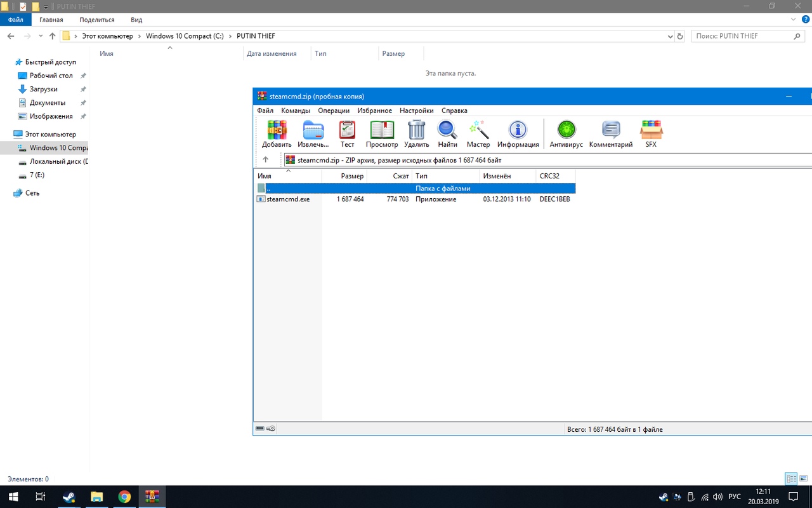
Task: Open WinRAR Настройки menu
Action: (417, 110)
